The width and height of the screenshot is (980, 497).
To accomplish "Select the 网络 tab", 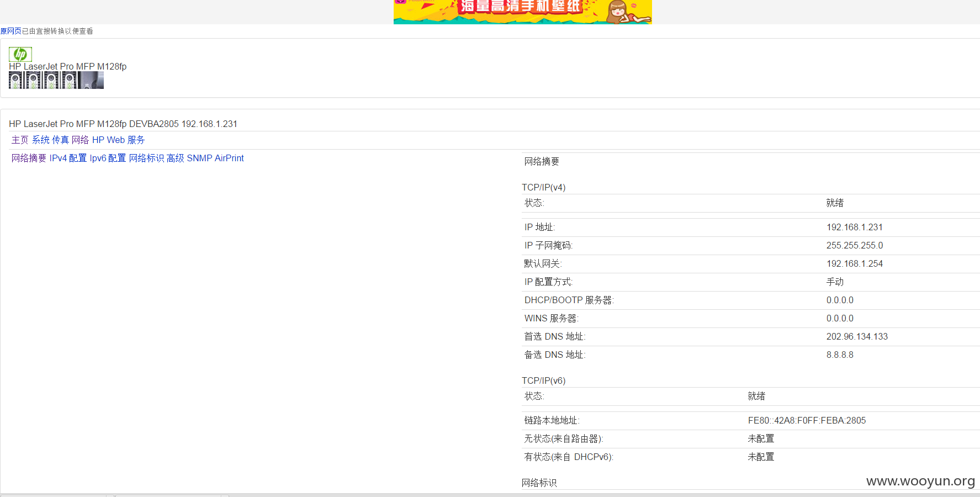I will (81, 140).
